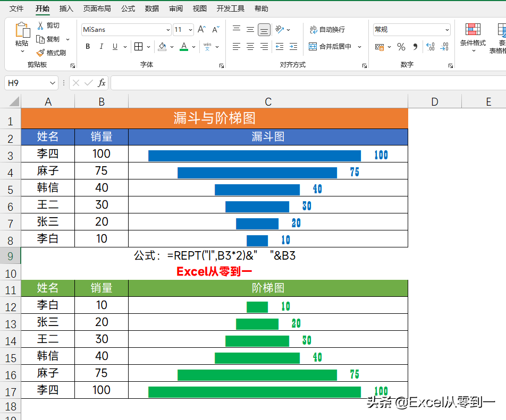Apply borders using the border grid icon
Screen dimensions: 506x420
[x=138, y=47]
